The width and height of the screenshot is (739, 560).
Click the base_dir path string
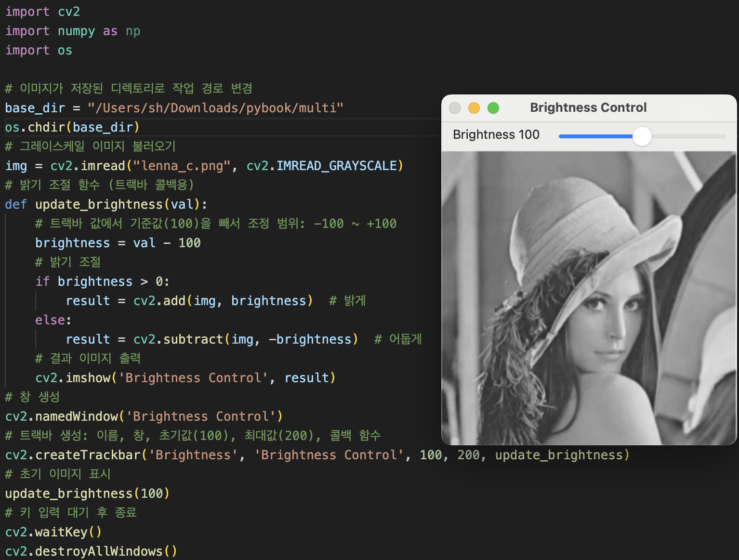point(216,108)
